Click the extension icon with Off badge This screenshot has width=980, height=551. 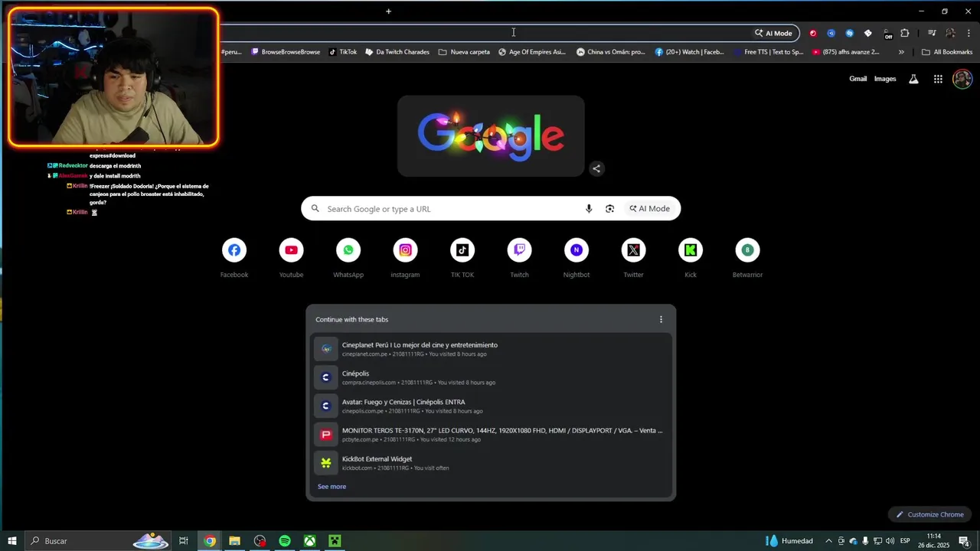click(887, 33)
